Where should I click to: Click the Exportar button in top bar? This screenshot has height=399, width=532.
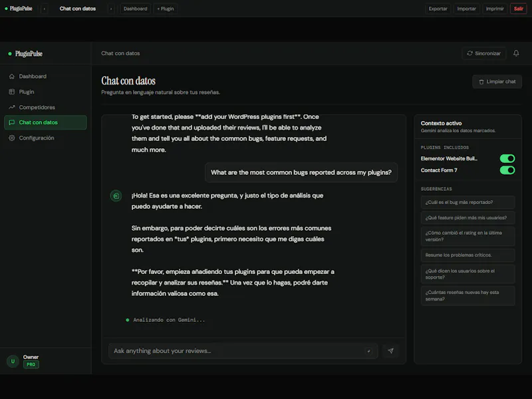pyautogui.click(x=438, y=9)
